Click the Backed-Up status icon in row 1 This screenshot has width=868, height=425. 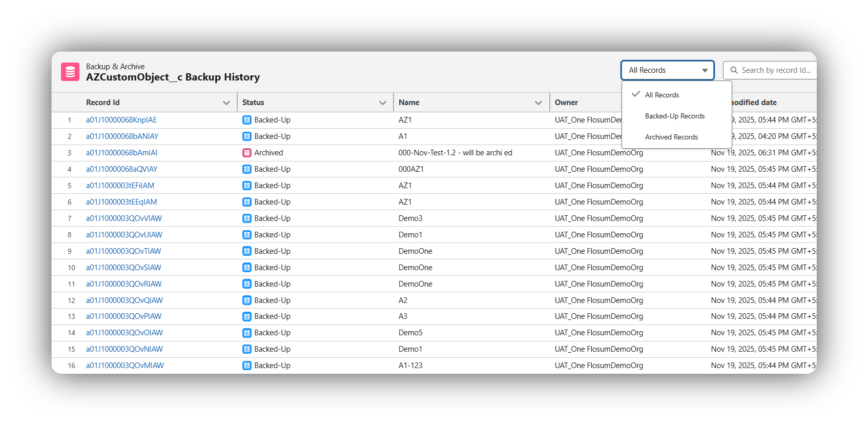tap(247, 120)
